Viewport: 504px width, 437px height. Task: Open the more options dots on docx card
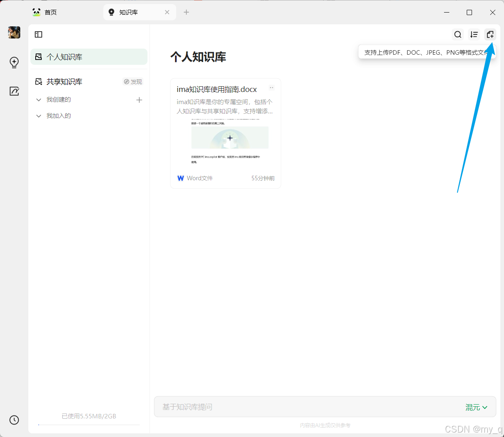(272, 87)
